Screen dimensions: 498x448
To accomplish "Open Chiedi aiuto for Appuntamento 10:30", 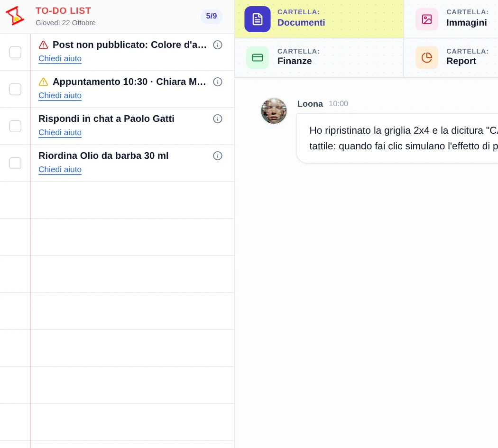I will 60,96.
